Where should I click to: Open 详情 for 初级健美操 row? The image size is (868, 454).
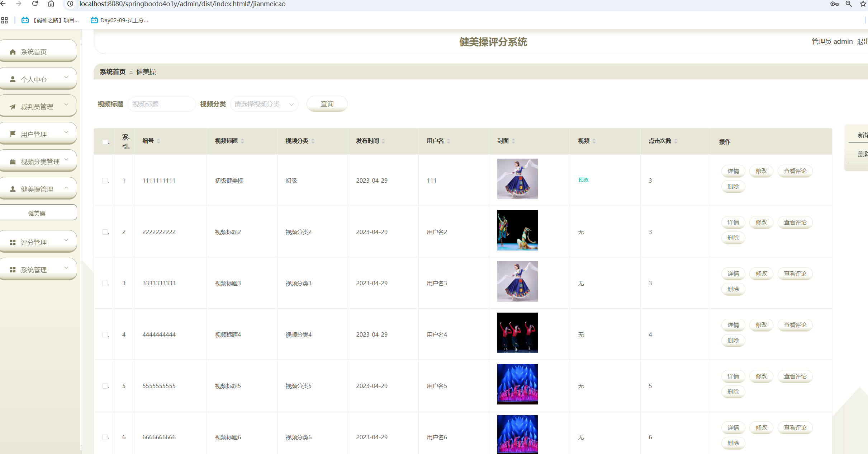click(733, 171)
